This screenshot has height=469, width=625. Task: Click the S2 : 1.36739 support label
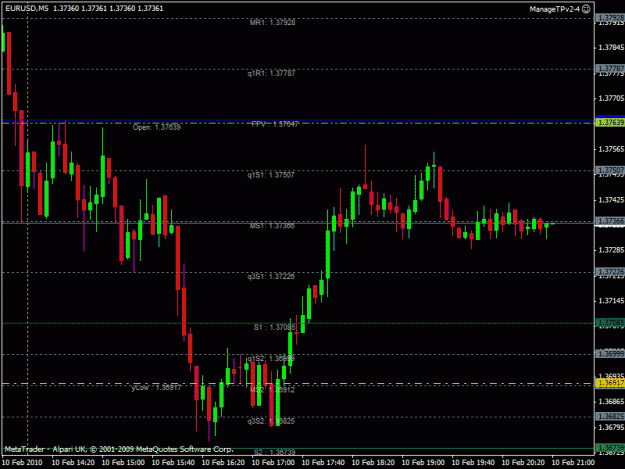(275, 452)
